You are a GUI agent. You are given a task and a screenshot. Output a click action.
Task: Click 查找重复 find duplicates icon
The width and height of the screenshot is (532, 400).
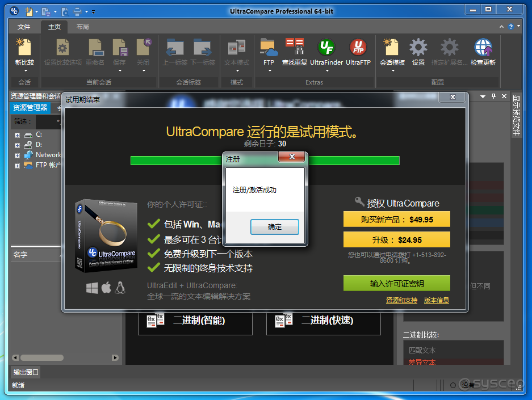294,47
